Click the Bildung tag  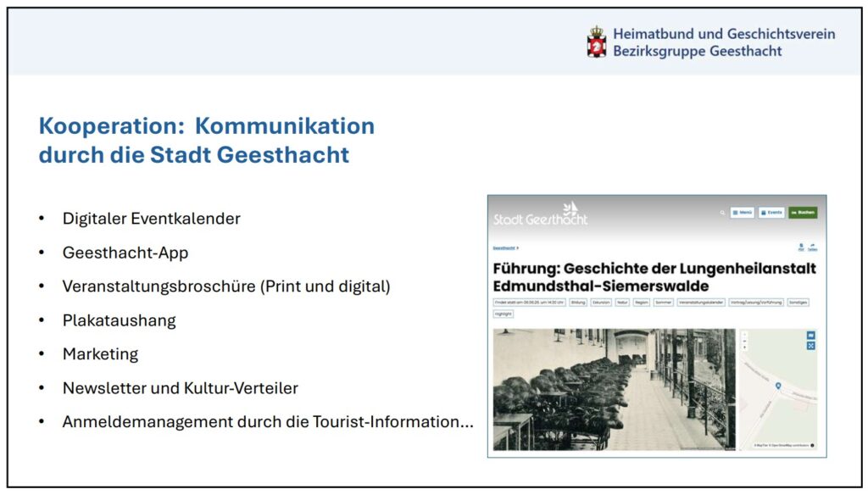pyautogui.click(x=578, y=303)
